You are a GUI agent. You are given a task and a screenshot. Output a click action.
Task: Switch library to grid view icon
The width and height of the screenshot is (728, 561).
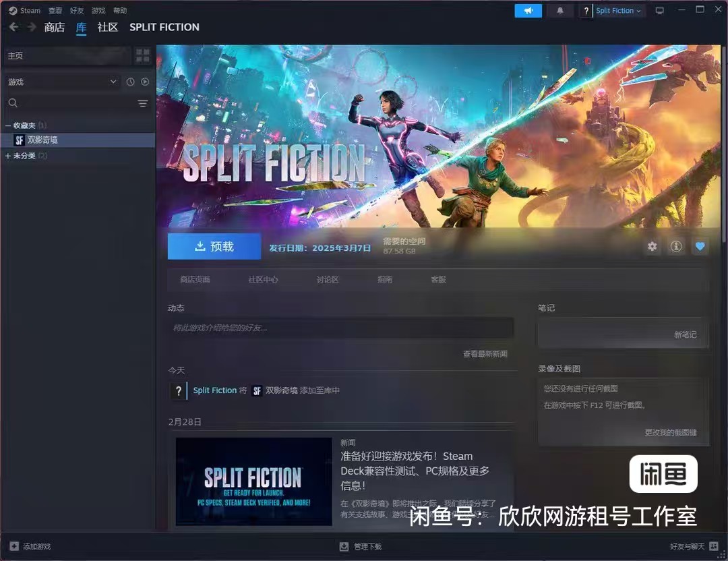point(143,55)
